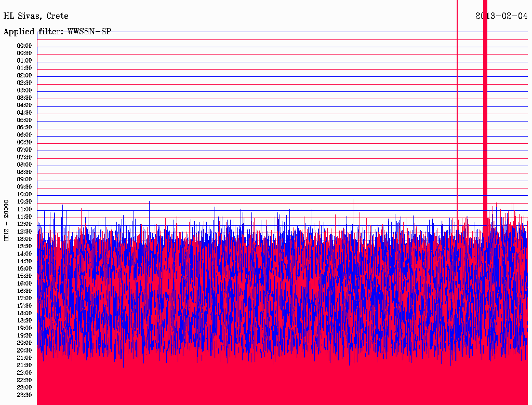Image resolution: width=532 pixels, height=405 pixels.
Task: Click the 15:30 time label
Action: pos(24,276)
